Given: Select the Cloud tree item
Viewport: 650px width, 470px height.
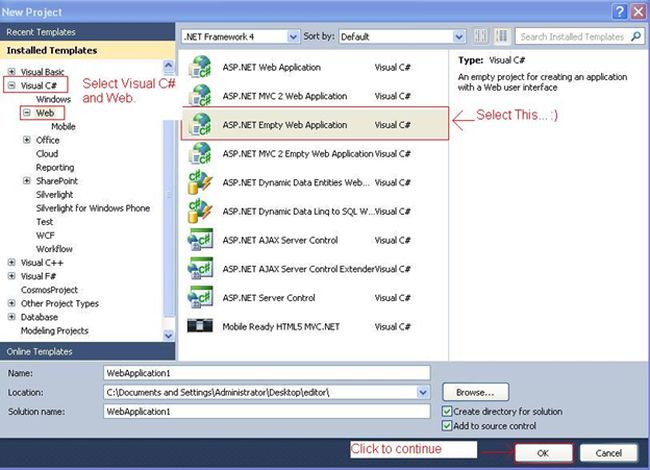Looking at the screenshot, I should coord(47,154).
